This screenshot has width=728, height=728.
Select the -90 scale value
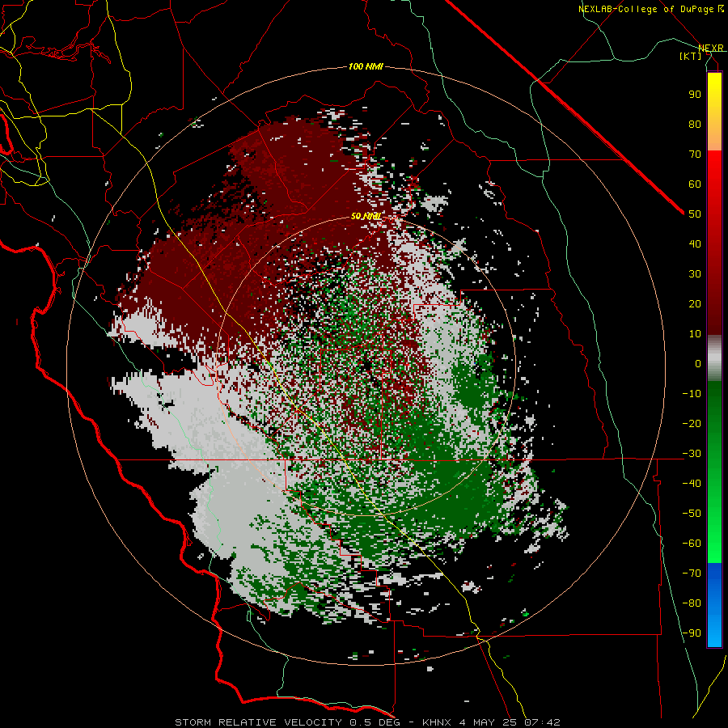click(692, 633)
